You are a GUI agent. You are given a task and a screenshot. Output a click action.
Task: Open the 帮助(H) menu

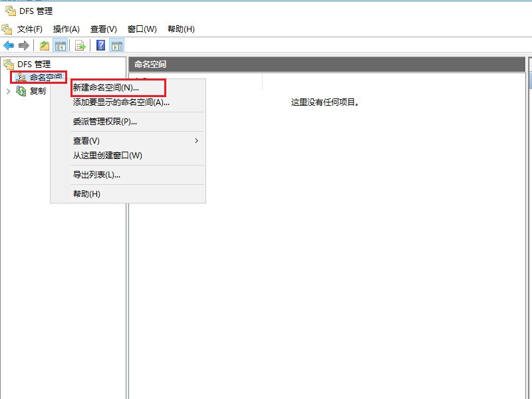(x=179, y=29)
